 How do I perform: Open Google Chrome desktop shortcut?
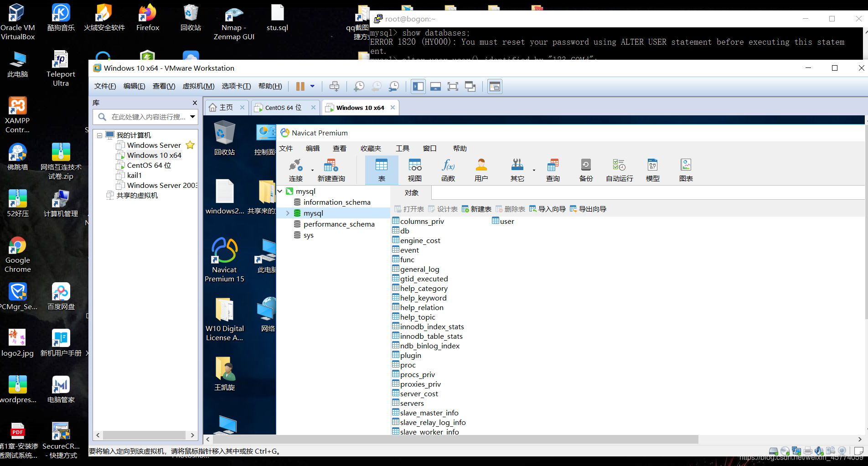click(x=17, y=254)
